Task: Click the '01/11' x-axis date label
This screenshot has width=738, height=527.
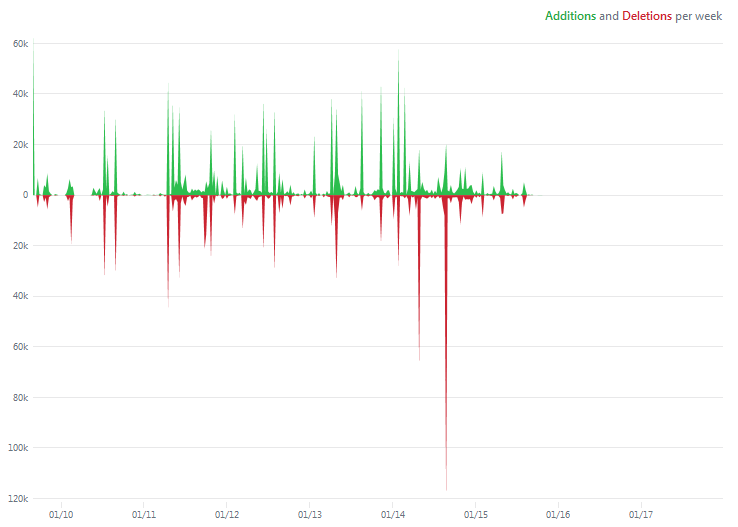Action: [x=144, y=514]
